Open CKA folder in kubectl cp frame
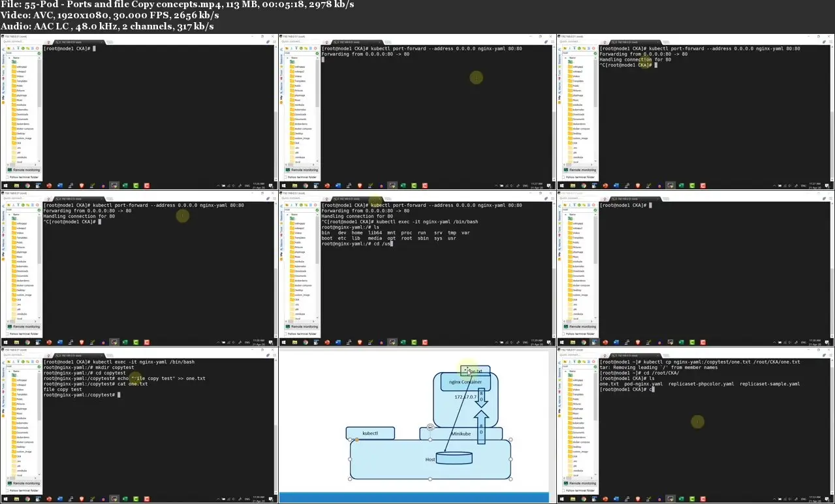835x504 pixels. tap(573, 456)
